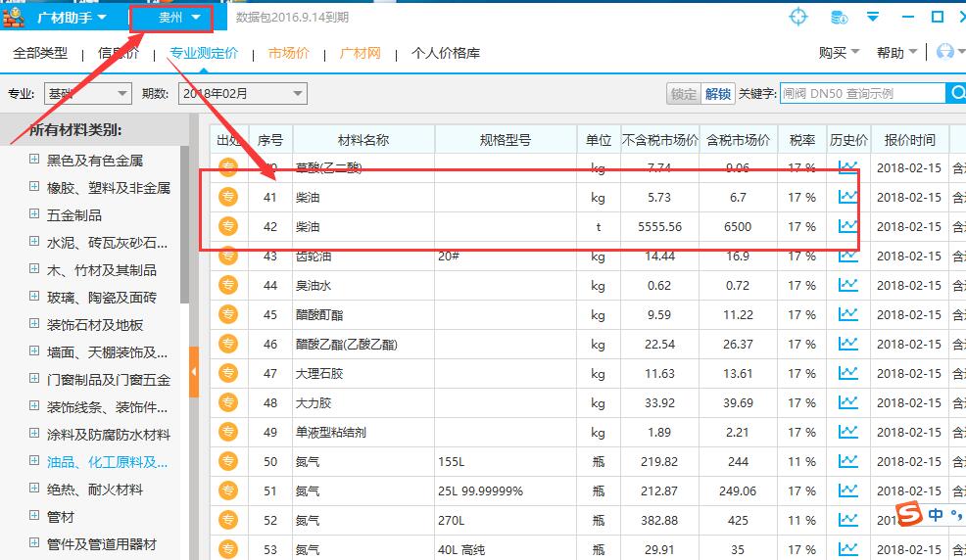Sort by 含税市场价 column header

pyautogui.click(x=738, y=140)
